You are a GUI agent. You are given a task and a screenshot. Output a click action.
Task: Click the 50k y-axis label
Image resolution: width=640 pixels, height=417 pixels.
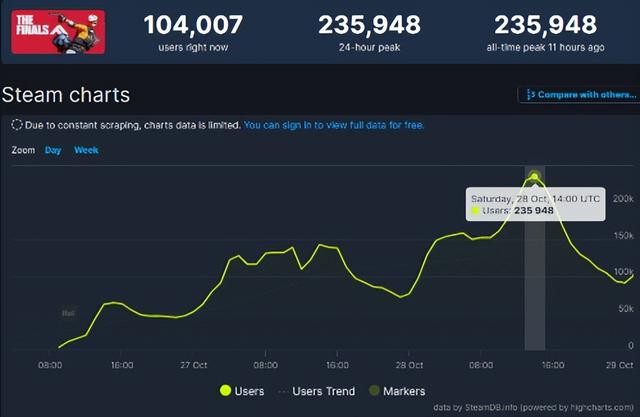[626, 308]
